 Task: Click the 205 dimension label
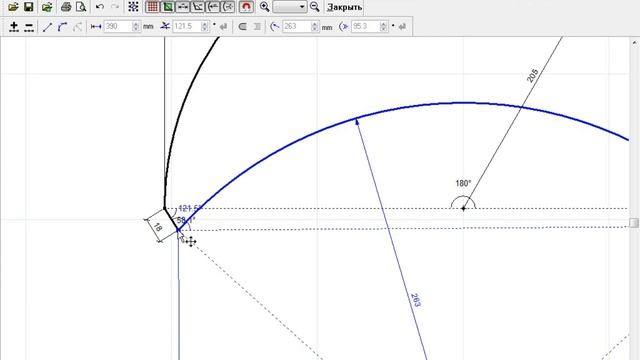532,76
